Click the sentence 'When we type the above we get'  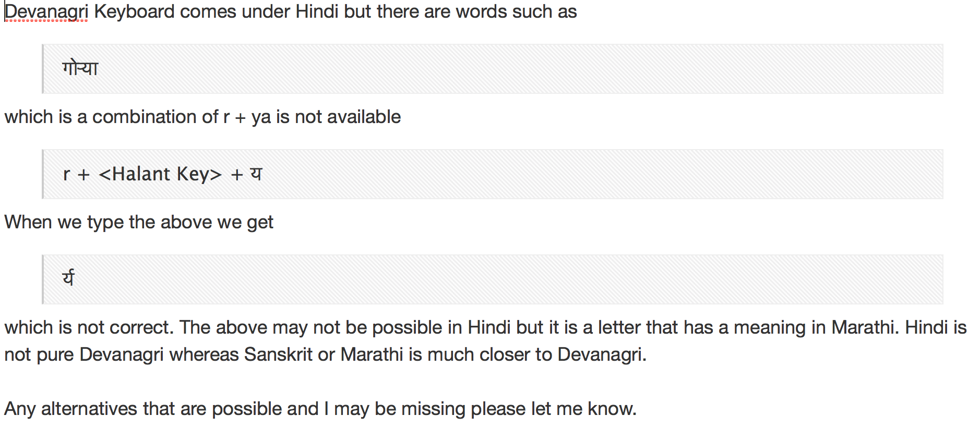click(139, 222)
